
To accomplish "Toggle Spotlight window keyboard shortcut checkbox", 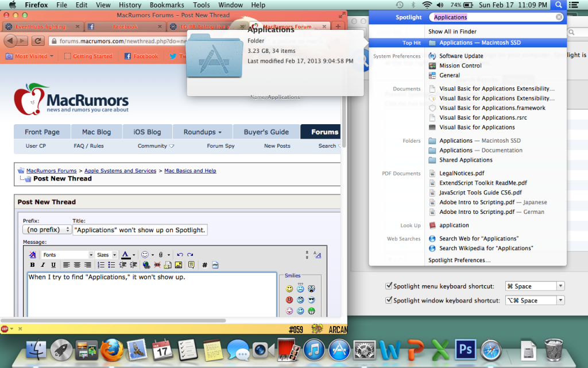I will coord(389,300).
